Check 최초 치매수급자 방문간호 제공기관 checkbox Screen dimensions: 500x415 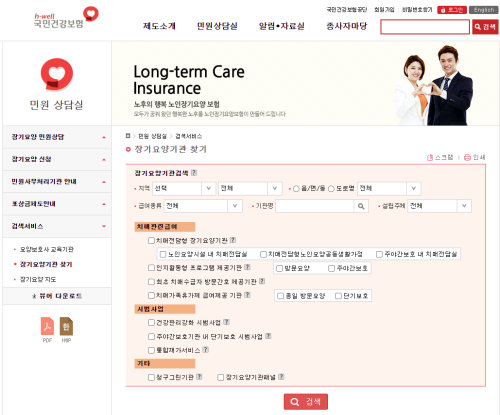click(x=151, y=282)
